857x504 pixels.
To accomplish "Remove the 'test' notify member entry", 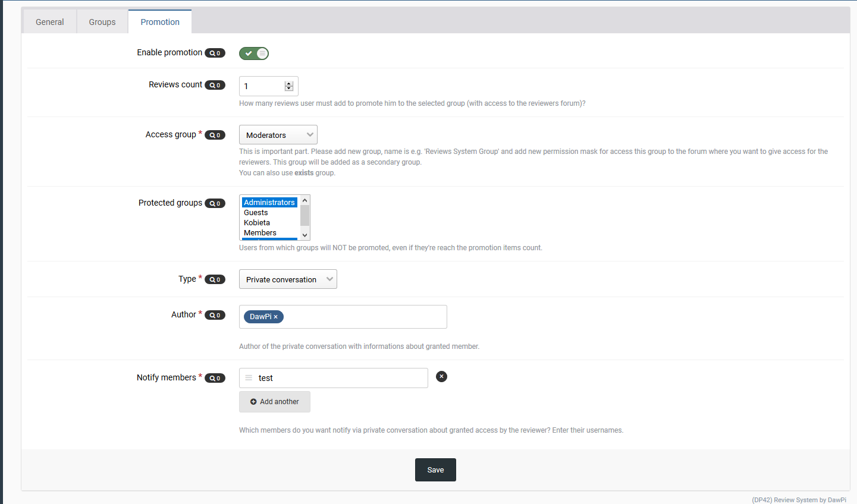I will [x=441, y=376].
